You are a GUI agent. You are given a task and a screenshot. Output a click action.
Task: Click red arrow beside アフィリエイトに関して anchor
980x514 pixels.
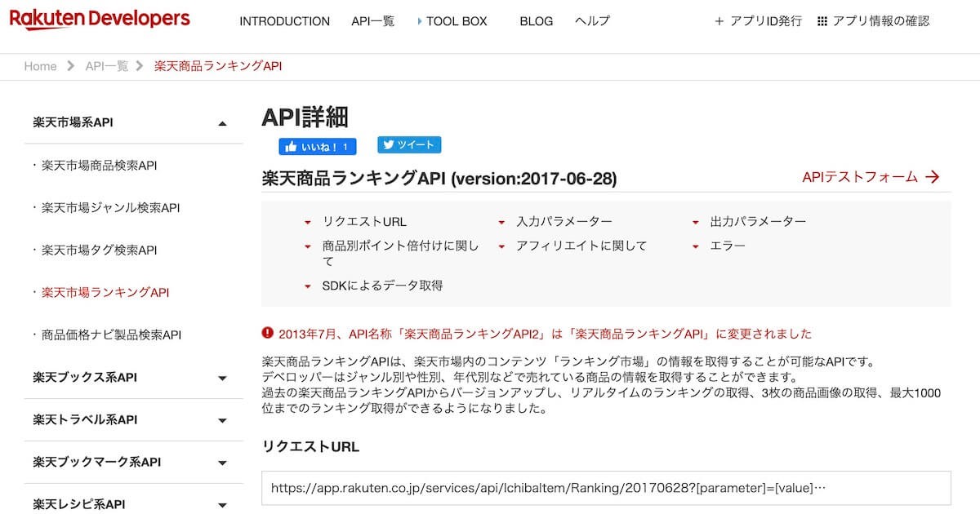click(x=501, y=246)
